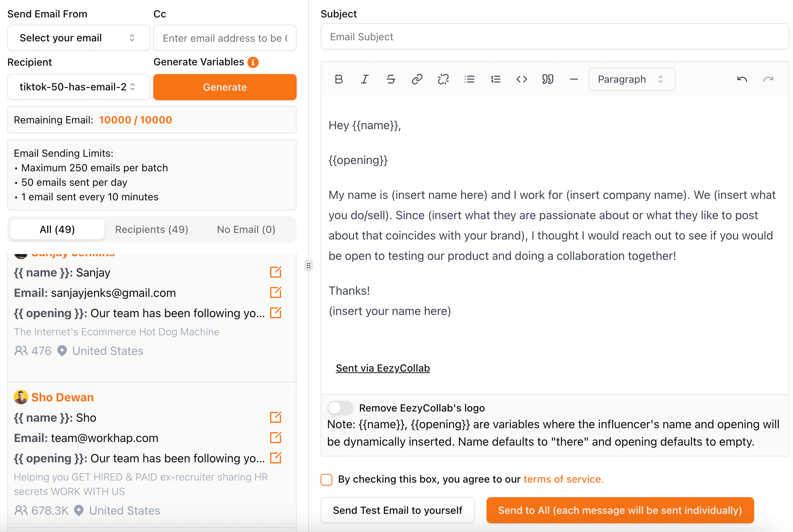Open the Paragraph style dropdown
The height and width of the screenshot is (532, 793).
coord(631,79)
